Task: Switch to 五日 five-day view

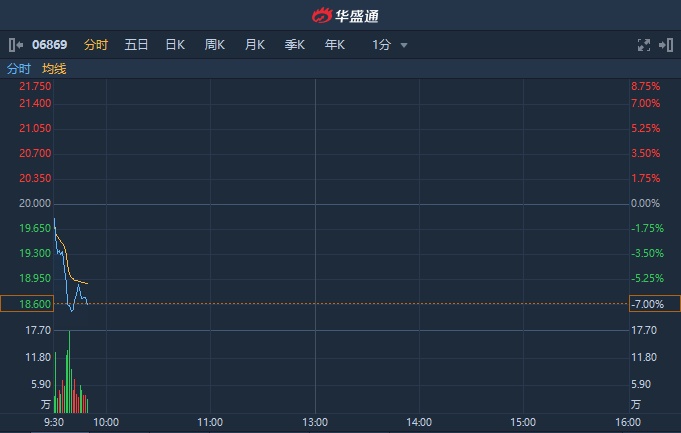Action: (x=136, y=45)
